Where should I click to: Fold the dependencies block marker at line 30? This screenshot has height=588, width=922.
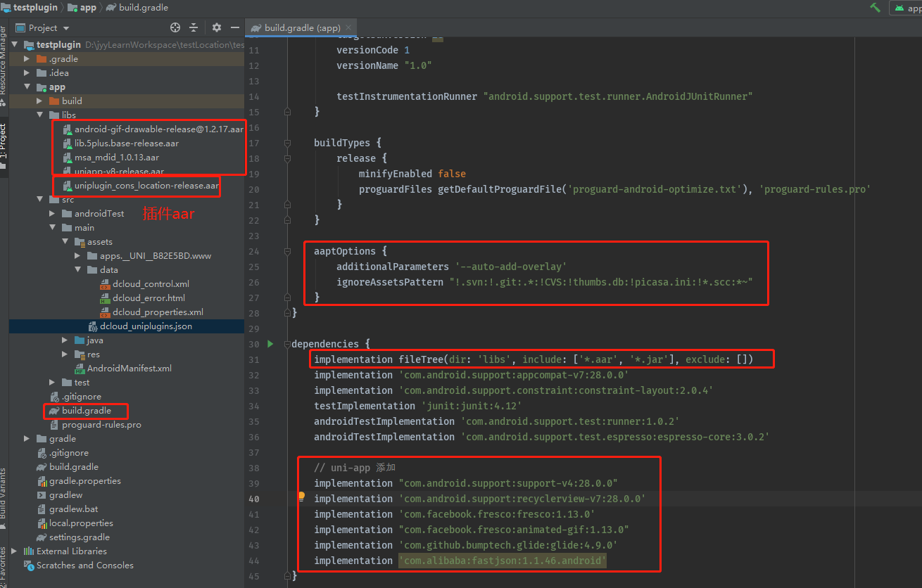(x=287, y=344)
